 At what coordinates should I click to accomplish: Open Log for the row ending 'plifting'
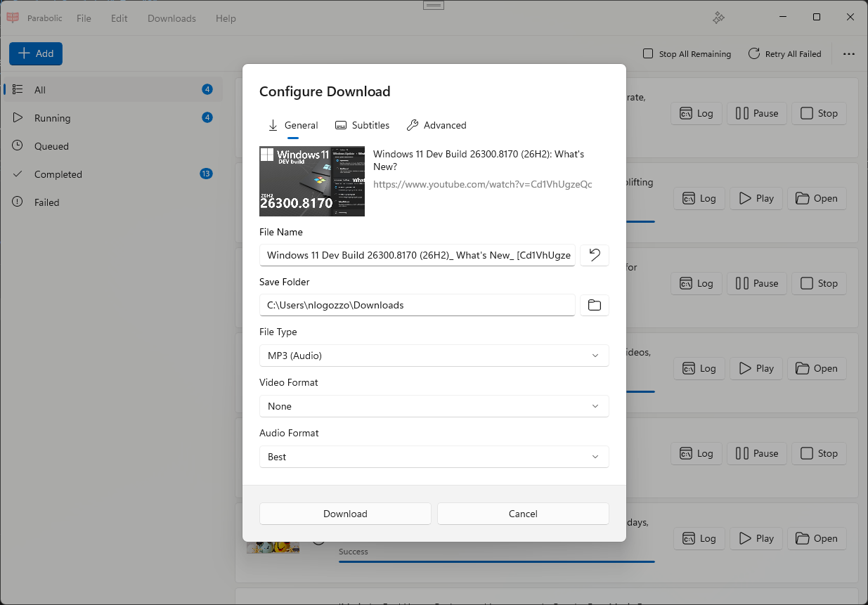(x=699, y=198)
